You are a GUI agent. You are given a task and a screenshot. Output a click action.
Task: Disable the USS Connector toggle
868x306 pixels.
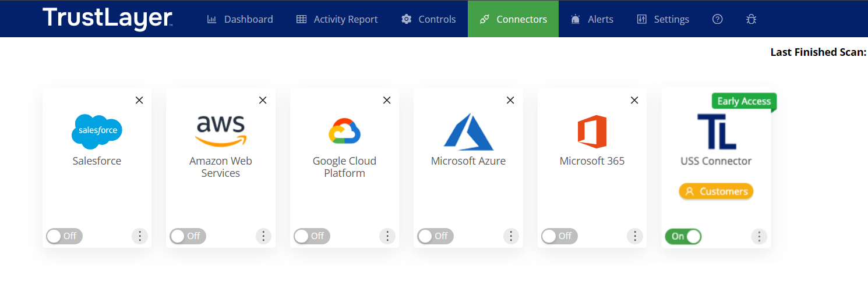coord(683,236)
